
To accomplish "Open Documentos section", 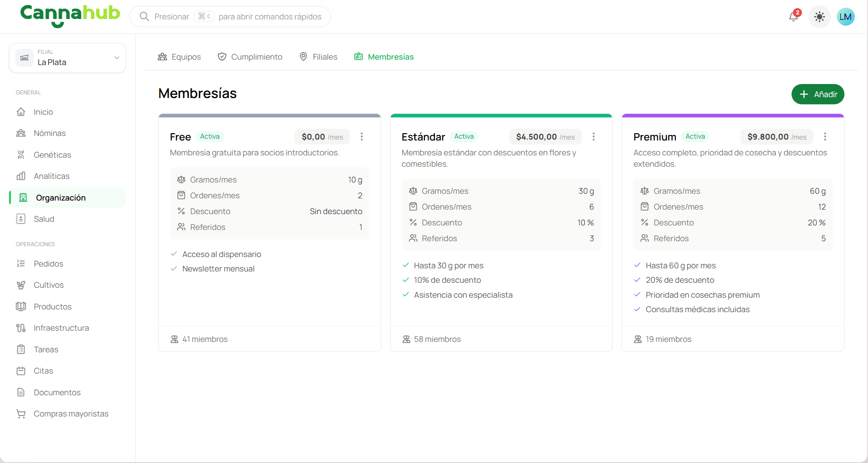I will [67, 393].
